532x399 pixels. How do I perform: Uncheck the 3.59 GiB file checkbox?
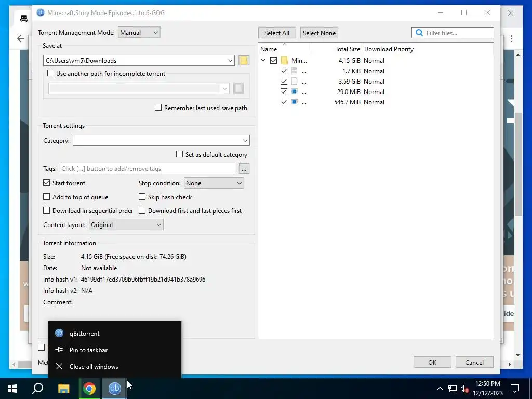point(284,82)
